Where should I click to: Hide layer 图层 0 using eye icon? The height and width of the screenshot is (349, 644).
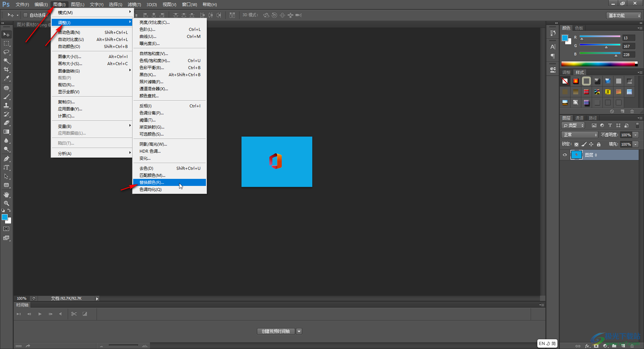tap(565, 155)
